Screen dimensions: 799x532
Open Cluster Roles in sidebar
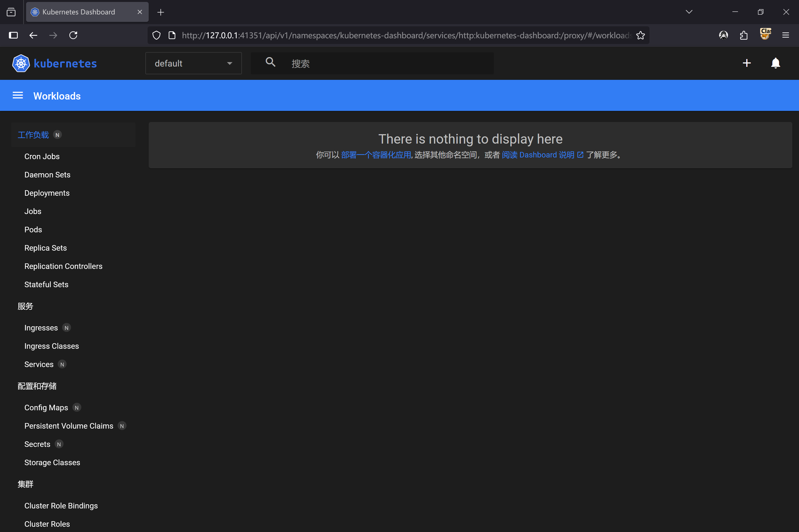coord(47,524)
